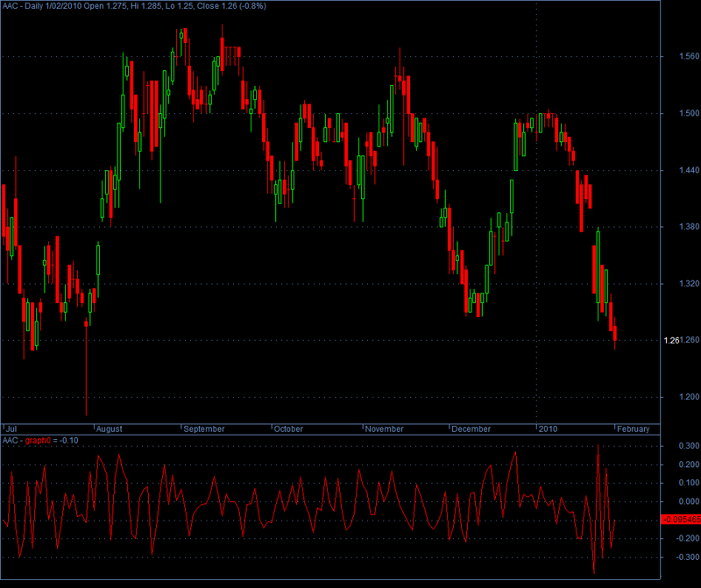Viewport: 701px width, 588px height.
Task: Click the AAC daily chart title text
Action: click(134, 6)
